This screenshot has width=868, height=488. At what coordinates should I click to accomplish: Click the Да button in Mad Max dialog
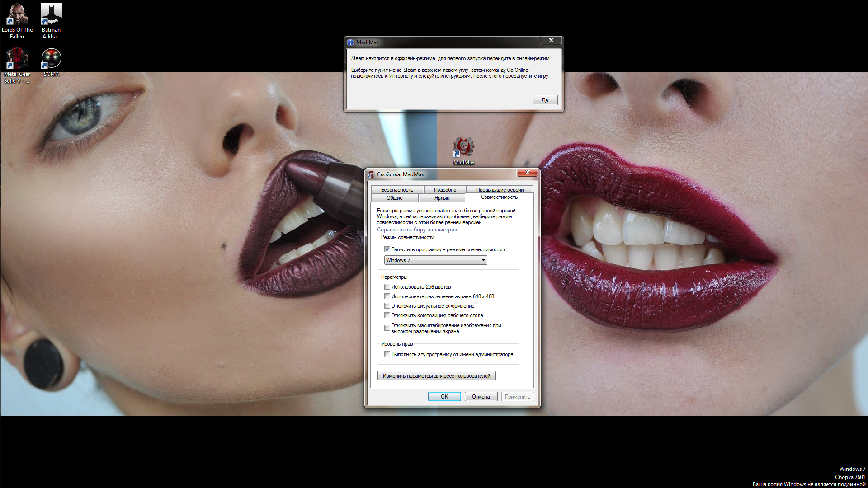pyautogui.click(x=545, y=100)
